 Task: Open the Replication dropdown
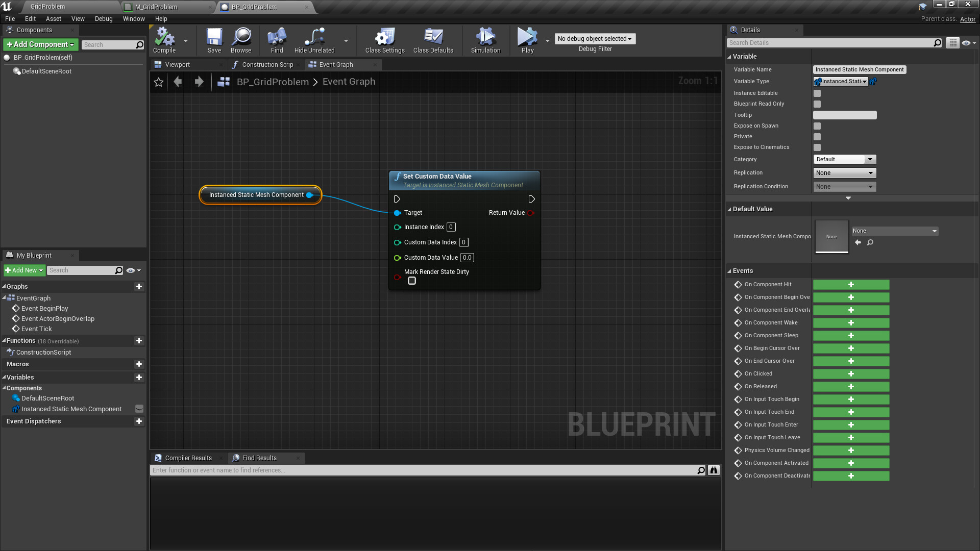pyautogui.click(x=844, y=173)
